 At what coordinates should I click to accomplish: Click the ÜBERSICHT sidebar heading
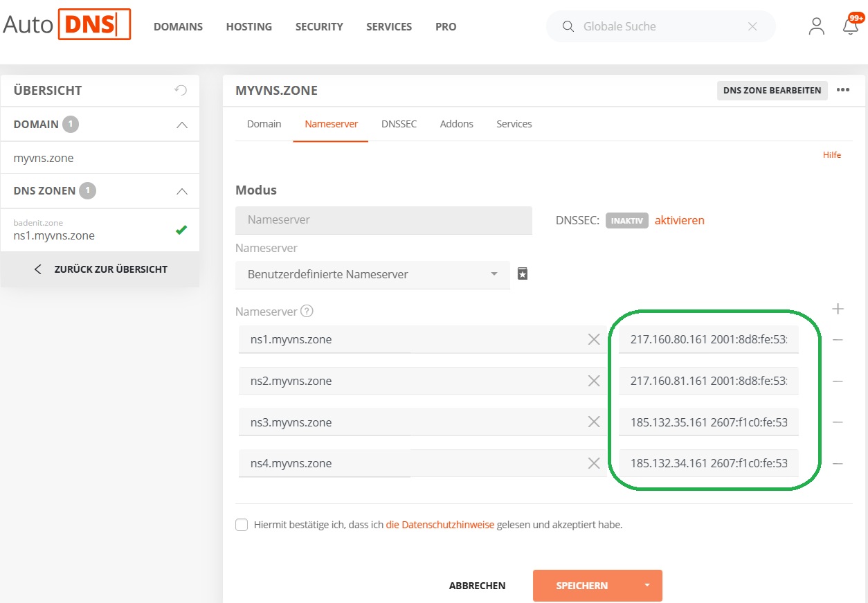click(48, 90)
